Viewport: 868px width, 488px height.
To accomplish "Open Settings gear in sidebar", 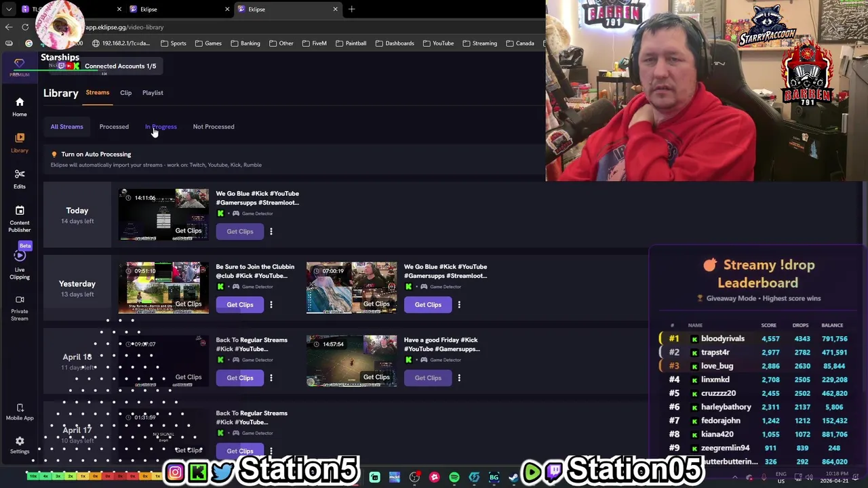I will [x=20, y=445].
